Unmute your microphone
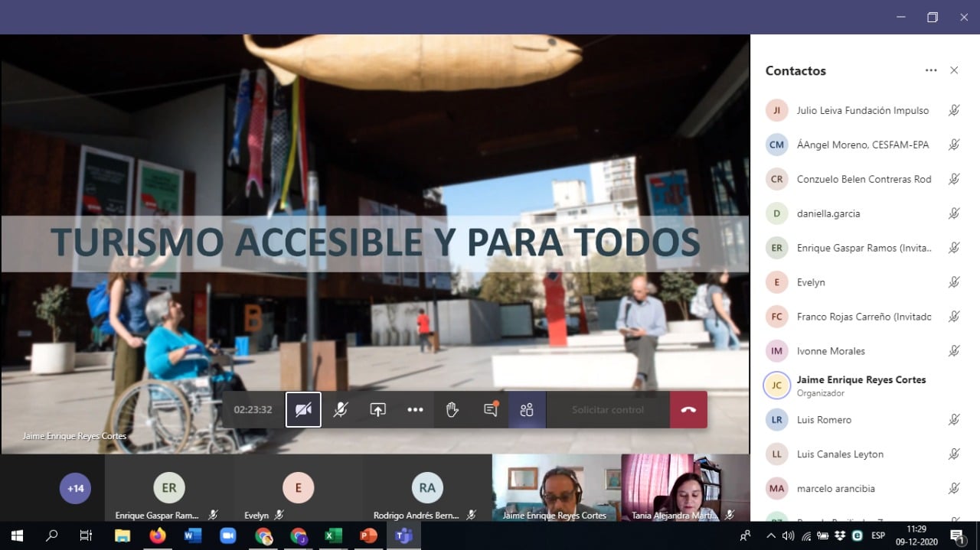This screenshot has height=550, width=980. (340, 409)
